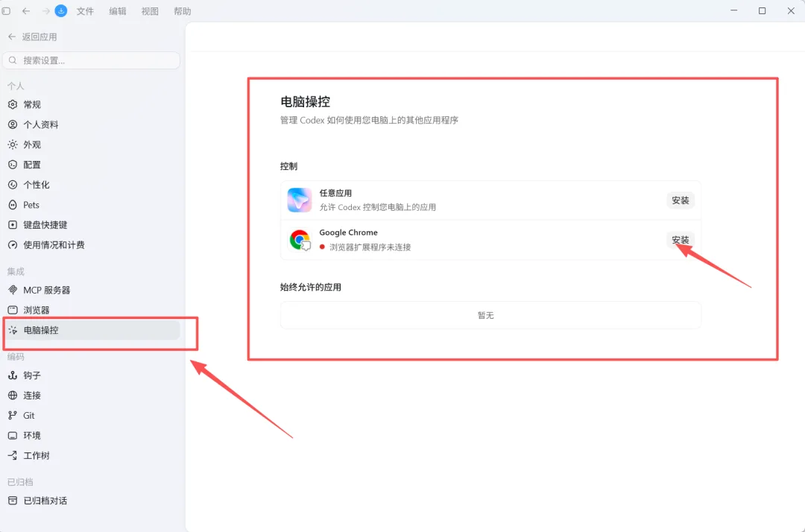
Task: Open 使用情况和计费 settings
Action: tap(92, 244)
